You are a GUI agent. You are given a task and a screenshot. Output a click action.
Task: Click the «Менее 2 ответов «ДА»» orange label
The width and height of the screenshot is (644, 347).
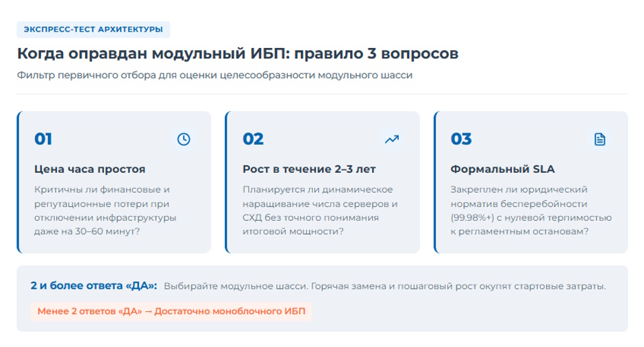click(x=171, y=311)
